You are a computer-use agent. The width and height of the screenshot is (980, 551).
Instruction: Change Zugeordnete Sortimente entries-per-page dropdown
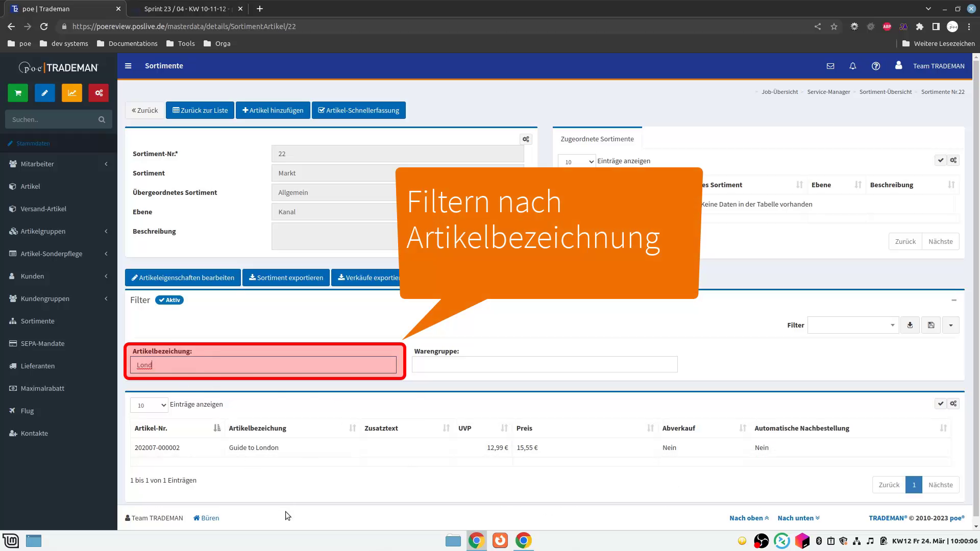577,162
